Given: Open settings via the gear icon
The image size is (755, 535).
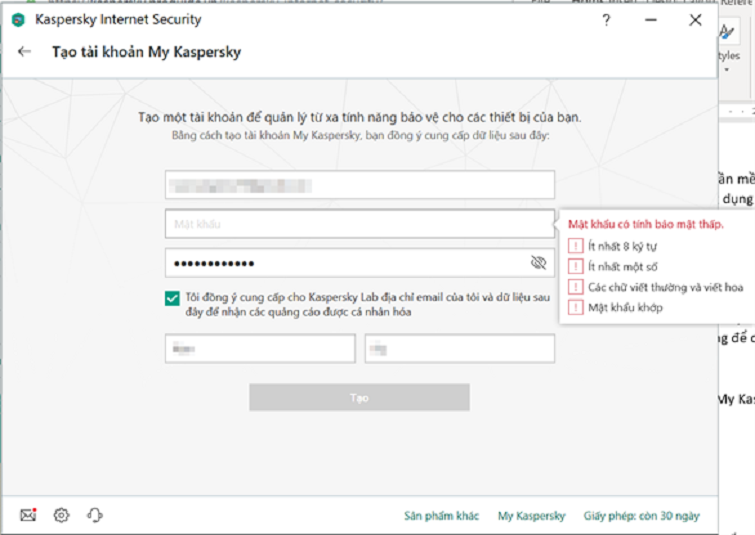Looking at the screenshot, I should pos(61,515).
